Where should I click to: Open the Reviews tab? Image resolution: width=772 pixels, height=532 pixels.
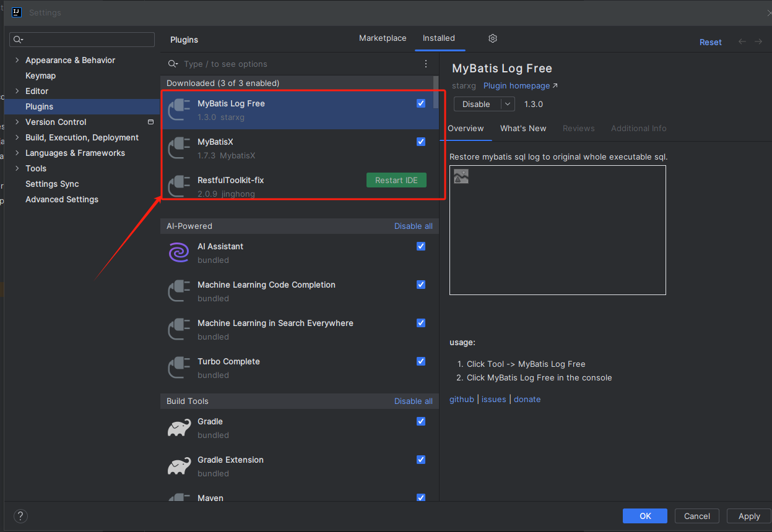pos(579,128)
